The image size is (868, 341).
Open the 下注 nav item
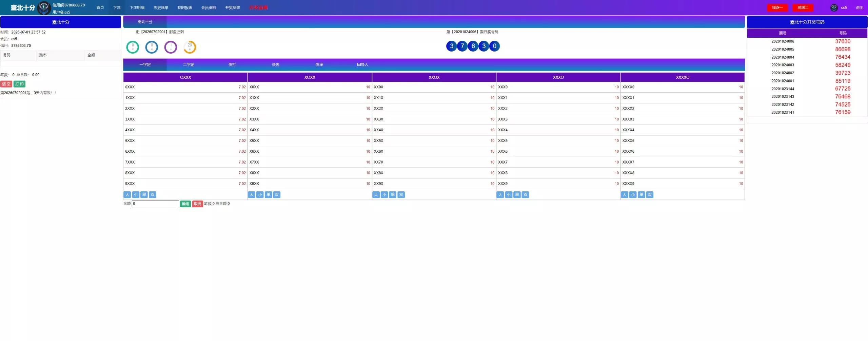117,7
